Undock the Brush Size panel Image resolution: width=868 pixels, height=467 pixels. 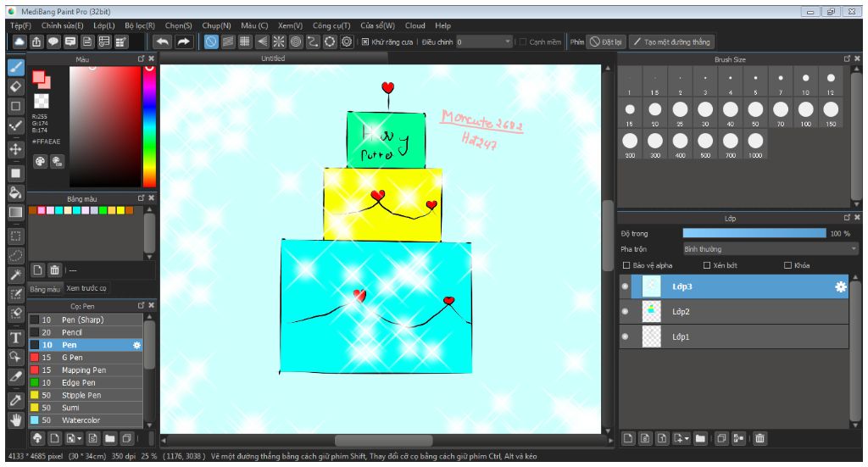[847, 58]
